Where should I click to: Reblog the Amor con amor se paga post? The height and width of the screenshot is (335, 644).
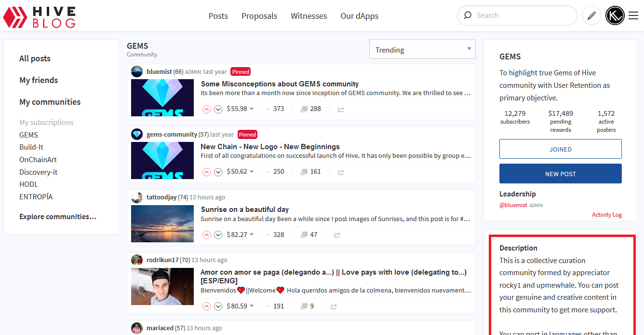pyautogui.click(x=333, y=307)
